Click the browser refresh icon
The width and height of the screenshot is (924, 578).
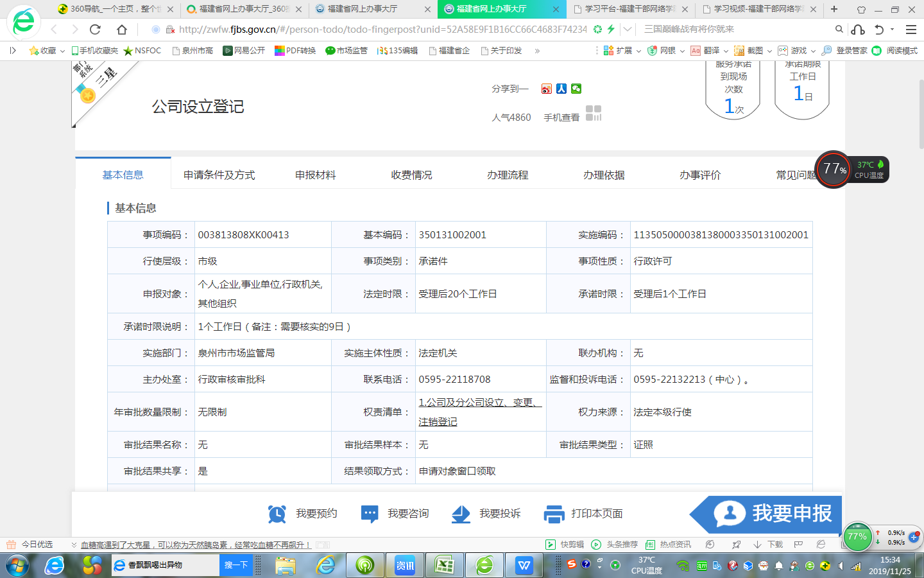pyautogui.click(x=96, y=30)
